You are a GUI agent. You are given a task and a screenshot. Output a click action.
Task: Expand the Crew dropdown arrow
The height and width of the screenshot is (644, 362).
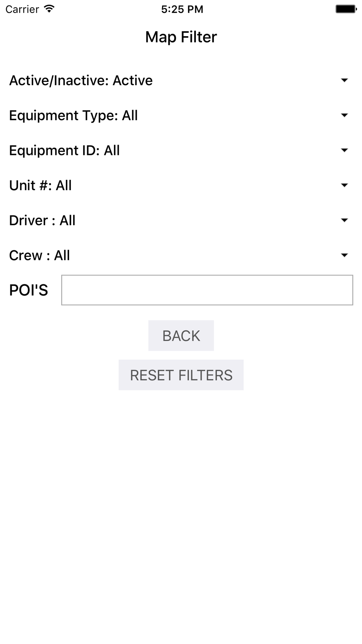tap(344, 255)
